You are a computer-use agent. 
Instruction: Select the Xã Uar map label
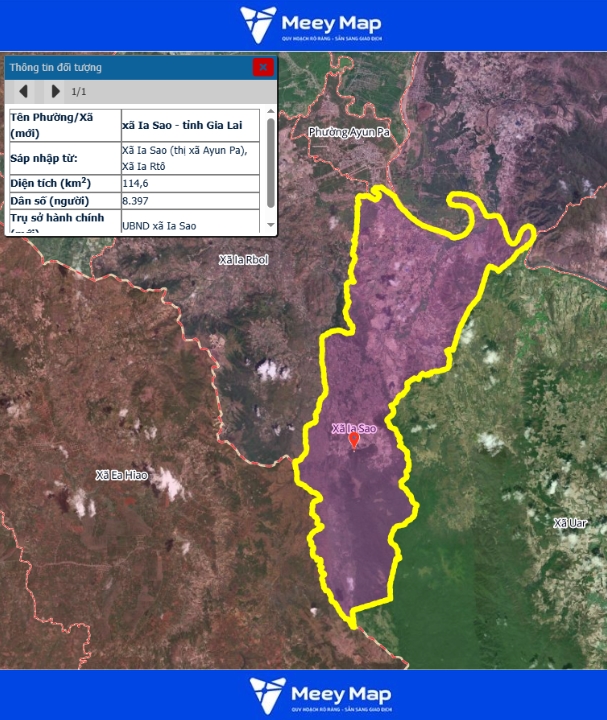click(571, 523)
